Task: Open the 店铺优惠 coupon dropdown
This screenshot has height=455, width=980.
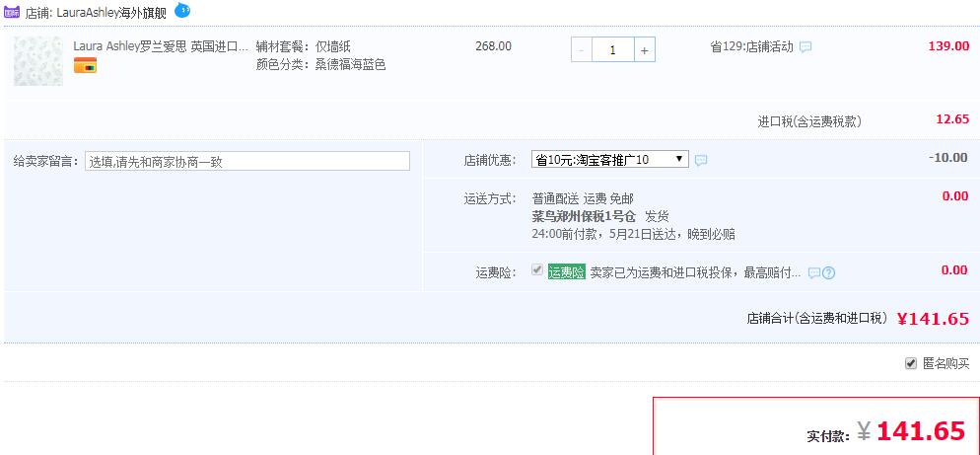Action: (610, 159)
